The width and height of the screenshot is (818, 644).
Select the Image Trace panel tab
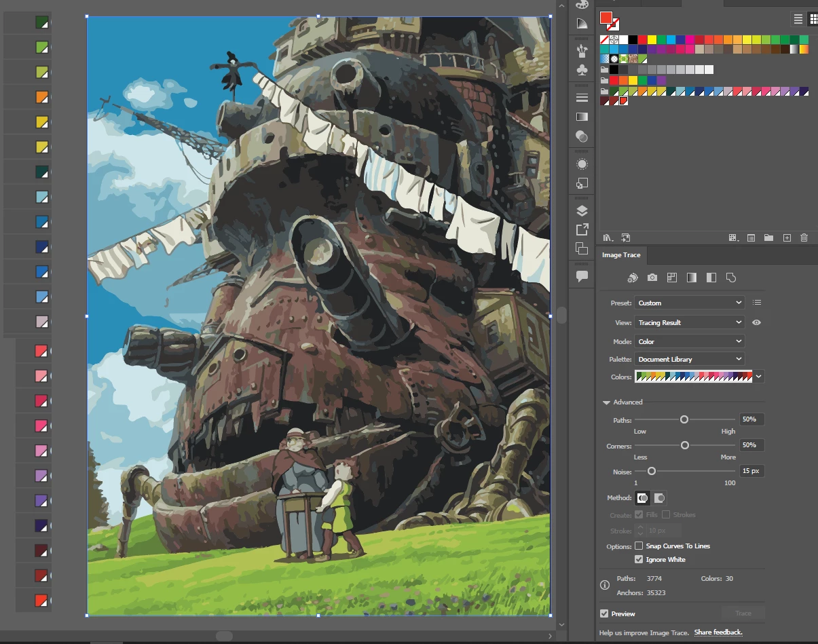(621, 255)
